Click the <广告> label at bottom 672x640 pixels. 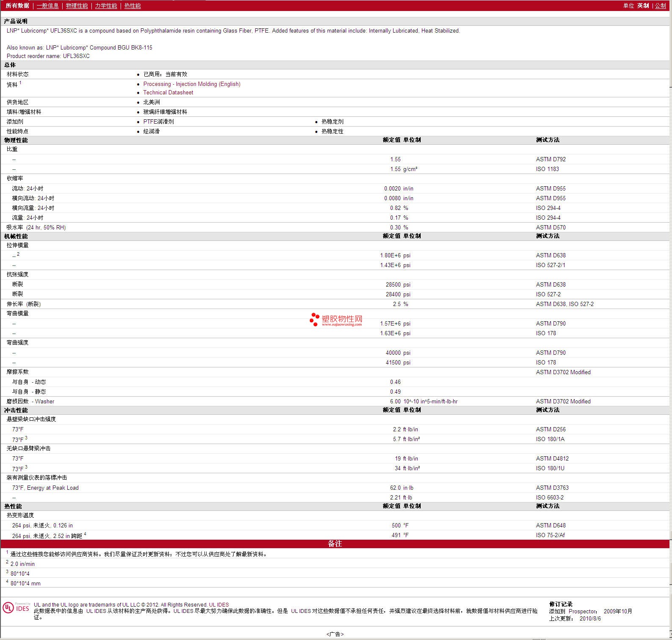335,634
